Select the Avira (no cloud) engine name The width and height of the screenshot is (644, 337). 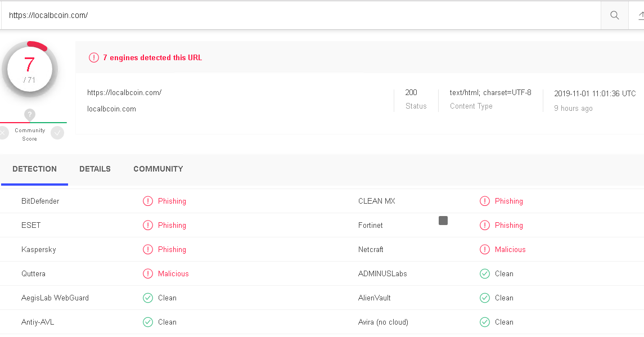[383, 322]
